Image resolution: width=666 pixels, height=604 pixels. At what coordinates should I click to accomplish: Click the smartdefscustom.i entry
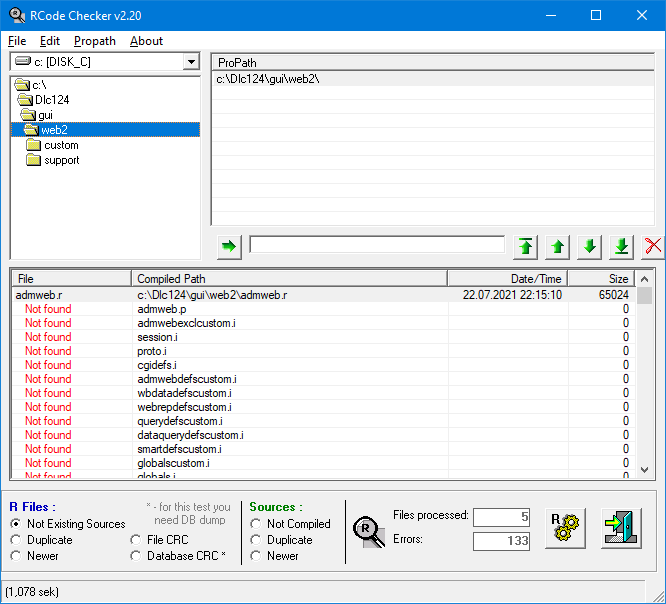(x=179, y=449)
